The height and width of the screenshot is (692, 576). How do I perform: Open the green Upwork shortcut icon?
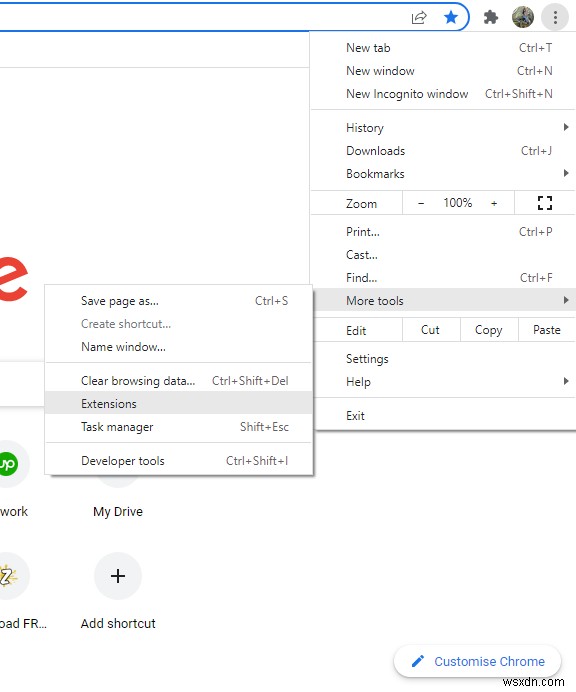(9, 463)
